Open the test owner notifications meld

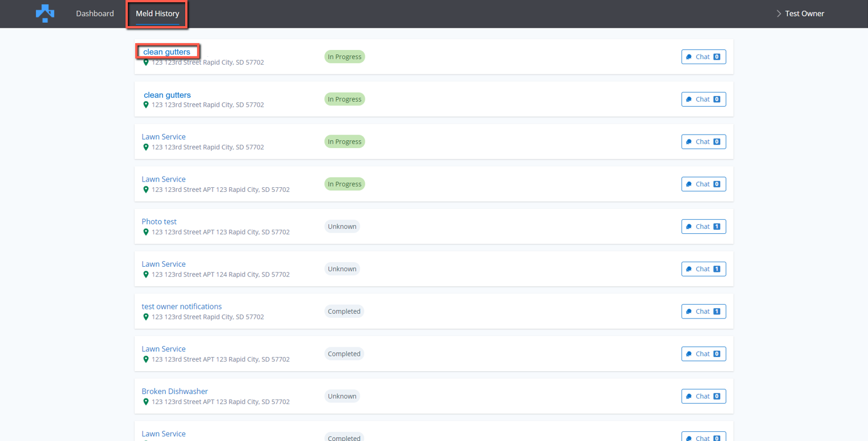point(181,306)
